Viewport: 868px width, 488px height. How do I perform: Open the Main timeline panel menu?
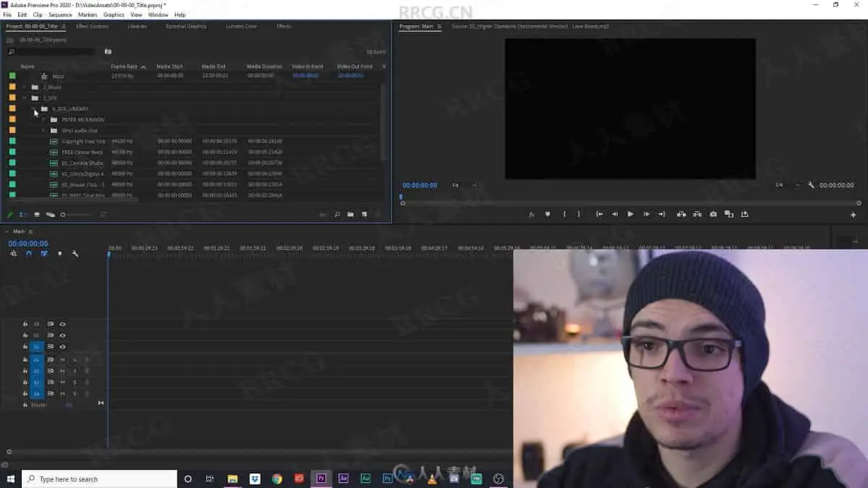click(x=30, y=231)
